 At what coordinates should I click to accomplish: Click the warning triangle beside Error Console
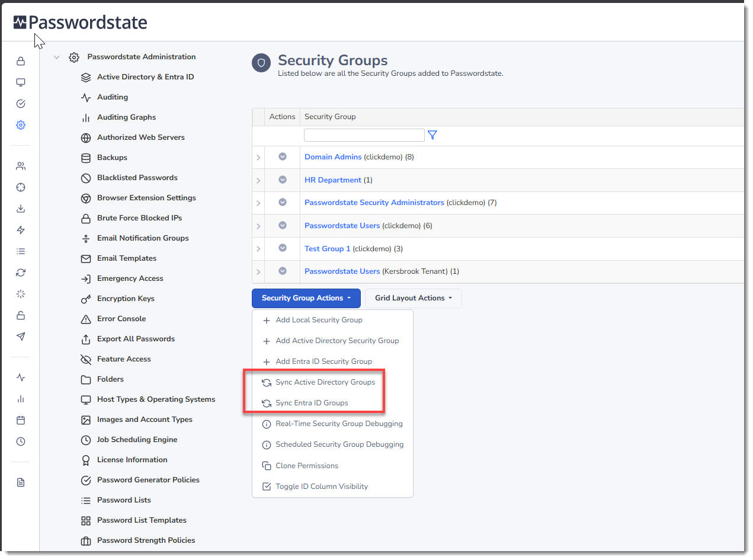86,319
